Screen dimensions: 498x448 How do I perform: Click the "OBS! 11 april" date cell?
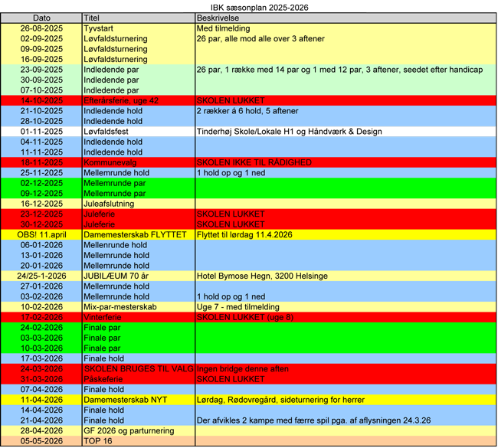pos(41,235)
